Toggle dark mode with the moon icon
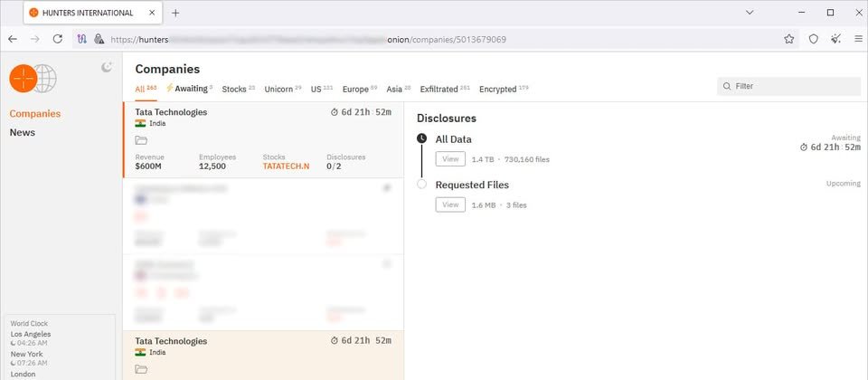This screenshot has height=380, width=868. point(107,67)
